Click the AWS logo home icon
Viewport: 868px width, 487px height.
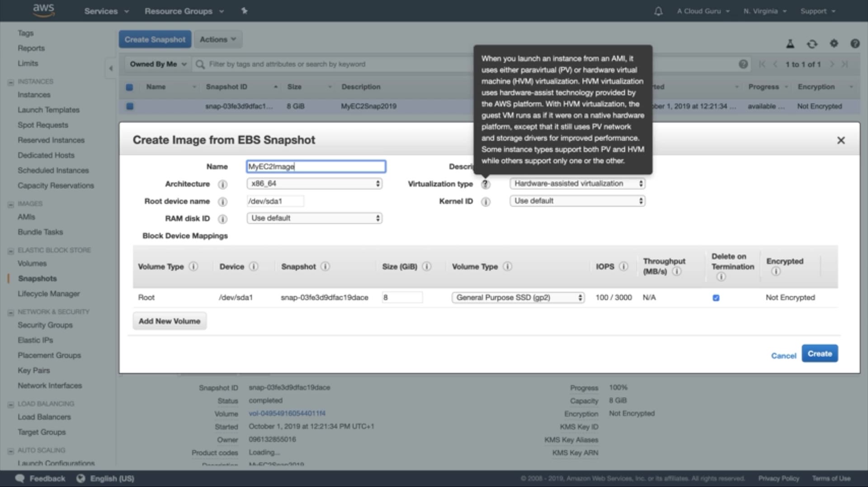click(44, 10)
